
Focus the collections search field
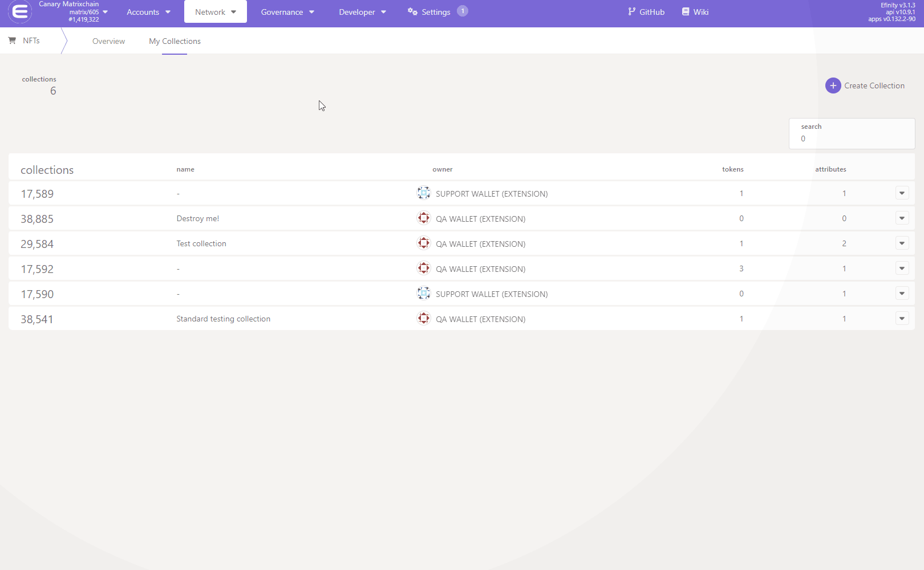click(852, 133)
